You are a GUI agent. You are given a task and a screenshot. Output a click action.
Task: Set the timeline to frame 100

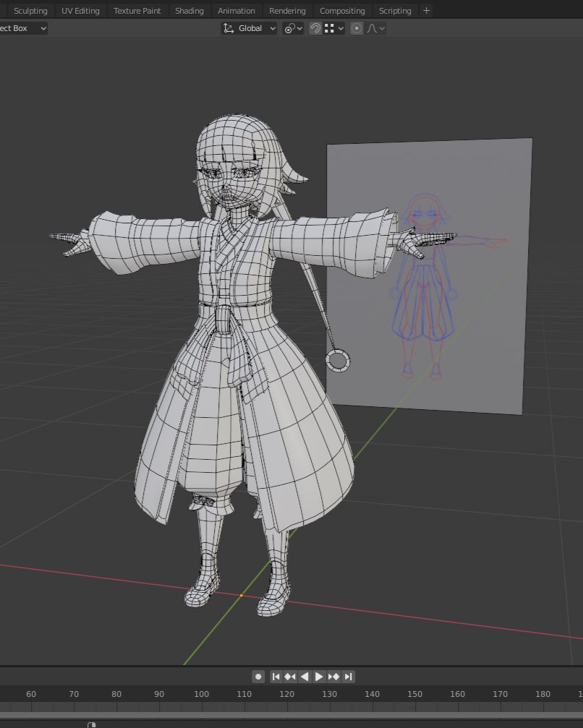click(201, 694)
